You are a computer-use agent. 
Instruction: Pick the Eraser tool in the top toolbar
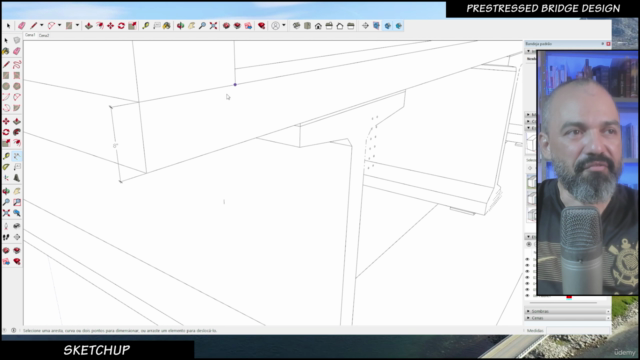point(22,26)
